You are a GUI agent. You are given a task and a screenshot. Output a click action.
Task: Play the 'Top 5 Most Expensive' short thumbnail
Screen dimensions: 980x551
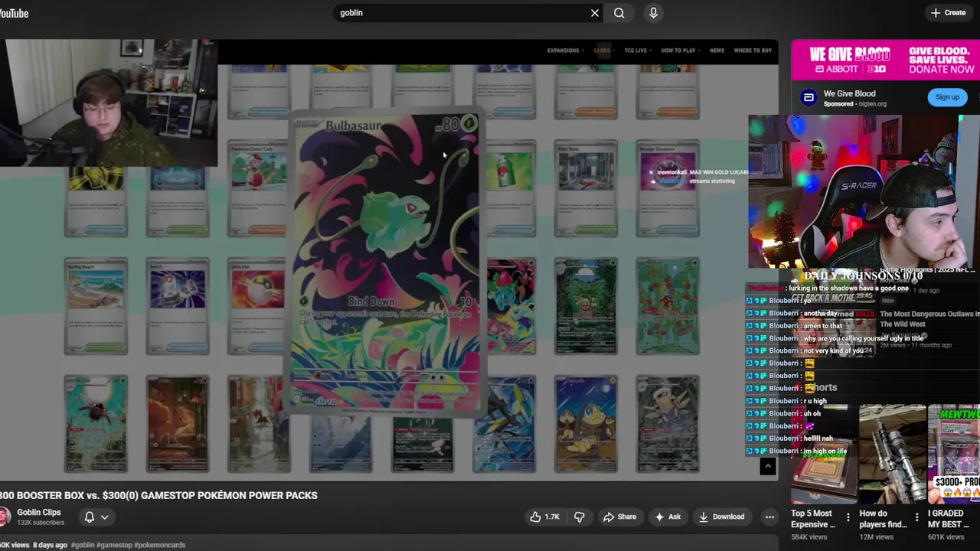click(x=824, y=455)
